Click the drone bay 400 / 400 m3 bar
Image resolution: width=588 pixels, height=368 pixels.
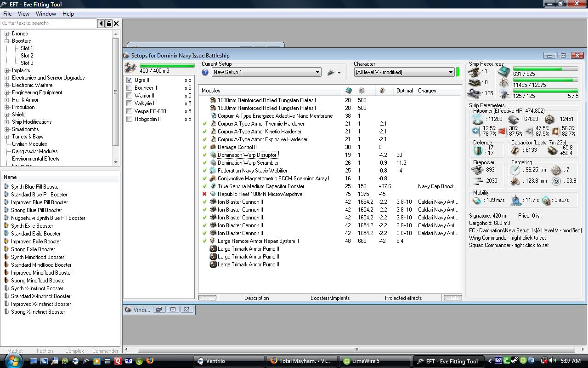point(167,66)
